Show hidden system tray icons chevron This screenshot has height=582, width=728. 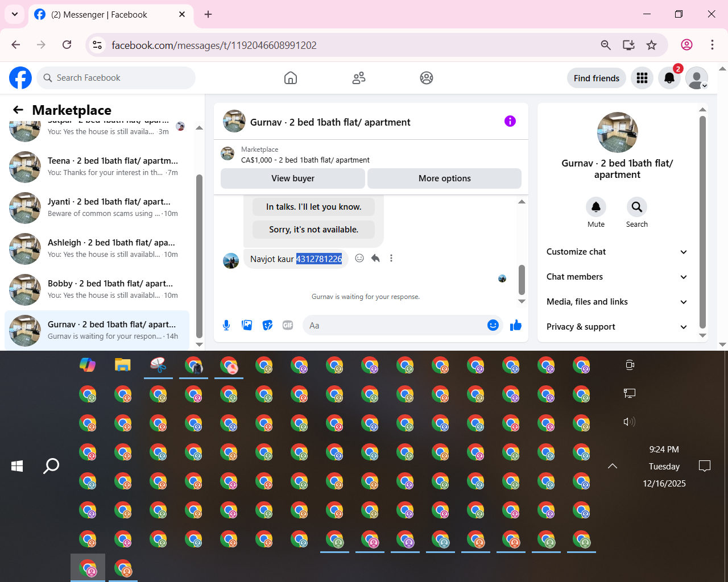(x=613, y=466)
